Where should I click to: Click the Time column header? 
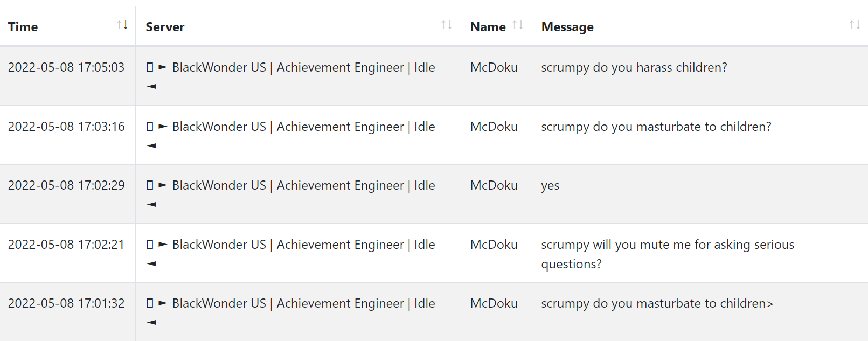[23, 27]
